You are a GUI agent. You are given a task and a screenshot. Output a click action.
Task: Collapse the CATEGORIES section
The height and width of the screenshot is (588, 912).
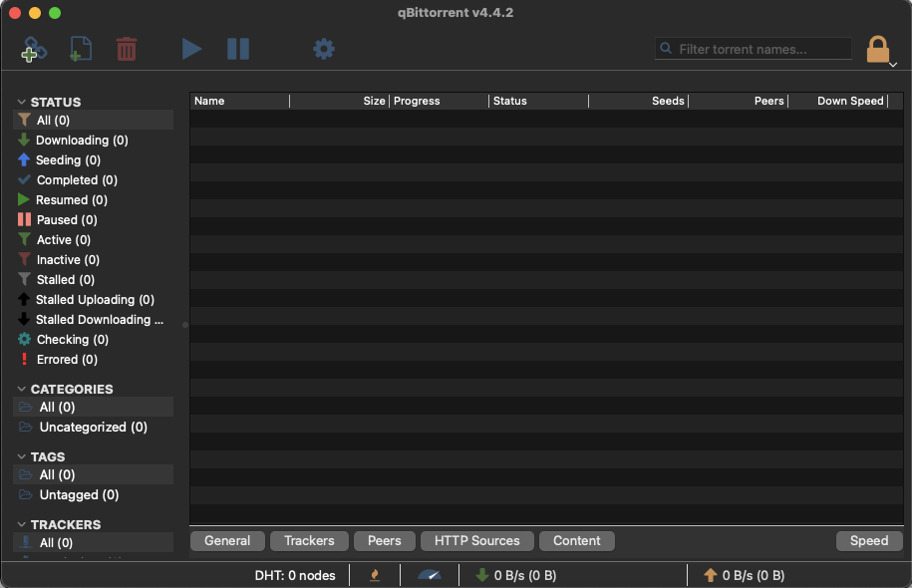click(x=22, y=389)
